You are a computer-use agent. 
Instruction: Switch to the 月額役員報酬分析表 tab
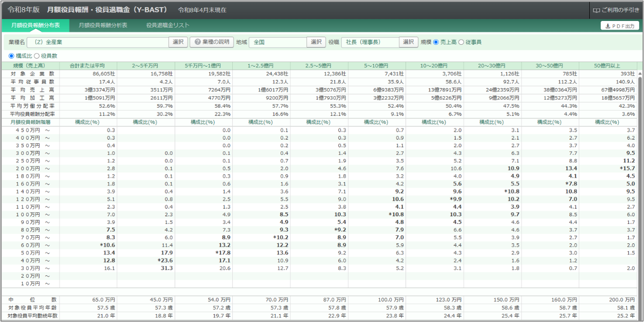[103, 25]
